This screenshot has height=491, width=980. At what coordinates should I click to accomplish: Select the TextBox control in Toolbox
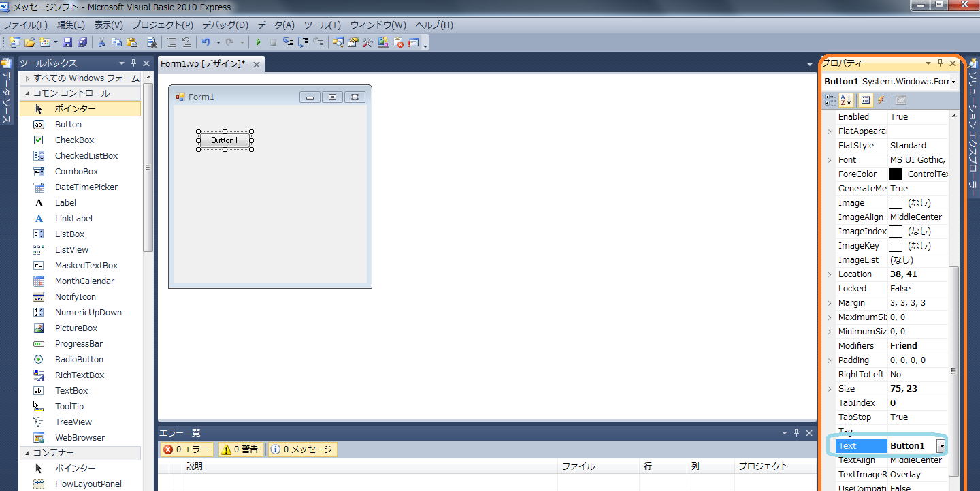80,391
